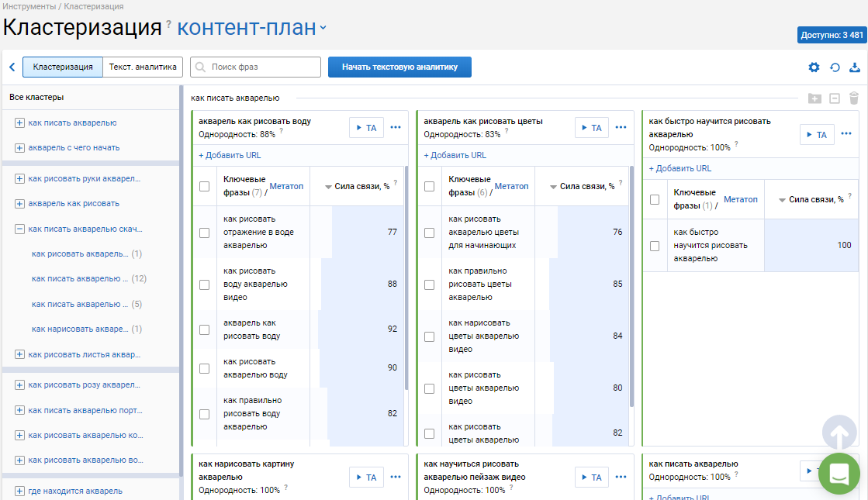Image resolution: width=868 pixels, height=500 pixels.
Task: Click the back arrow icon
Action: (12, 67)
